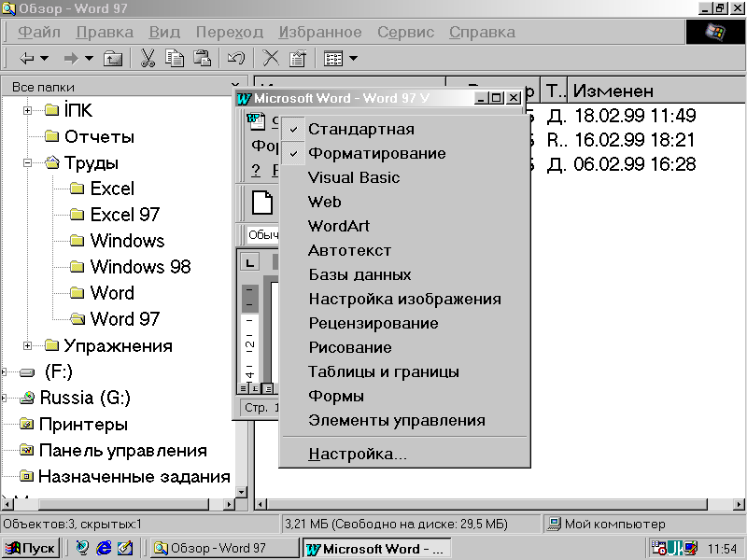Click the Undo icon

pos(236,59)
